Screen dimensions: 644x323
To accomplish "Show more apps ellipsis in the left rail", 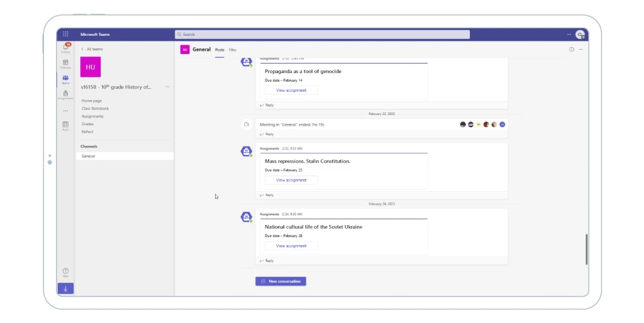I will [65, 111].
